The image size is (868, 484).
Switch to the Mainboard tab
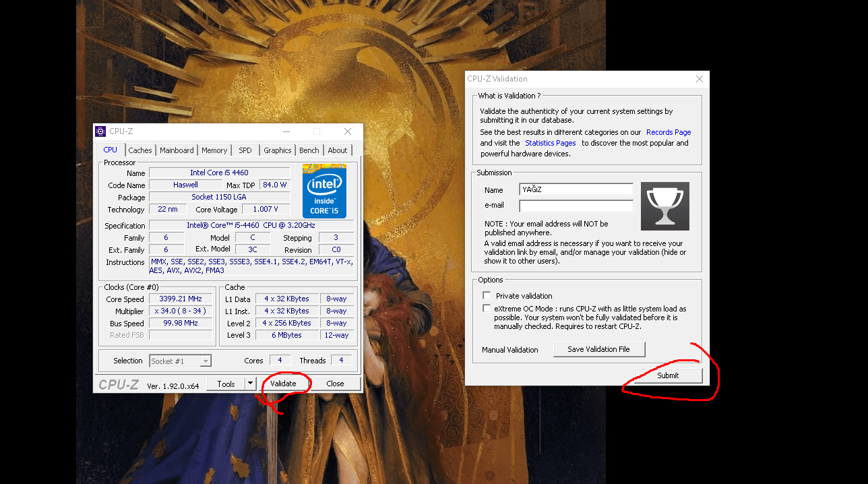pos(177,150)
